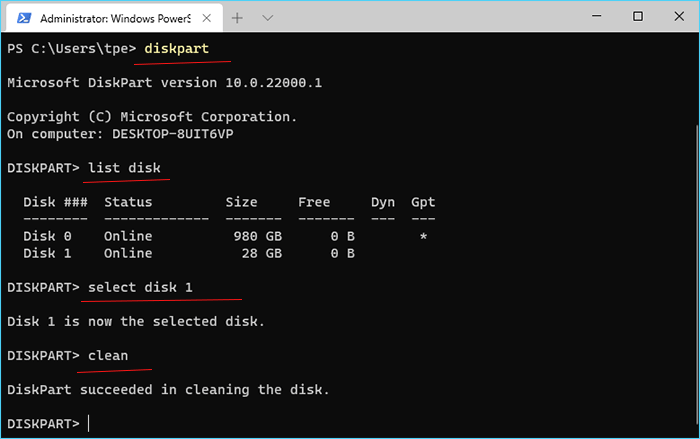Close the terminal window
700x439 pixels.
coord(679,17)
